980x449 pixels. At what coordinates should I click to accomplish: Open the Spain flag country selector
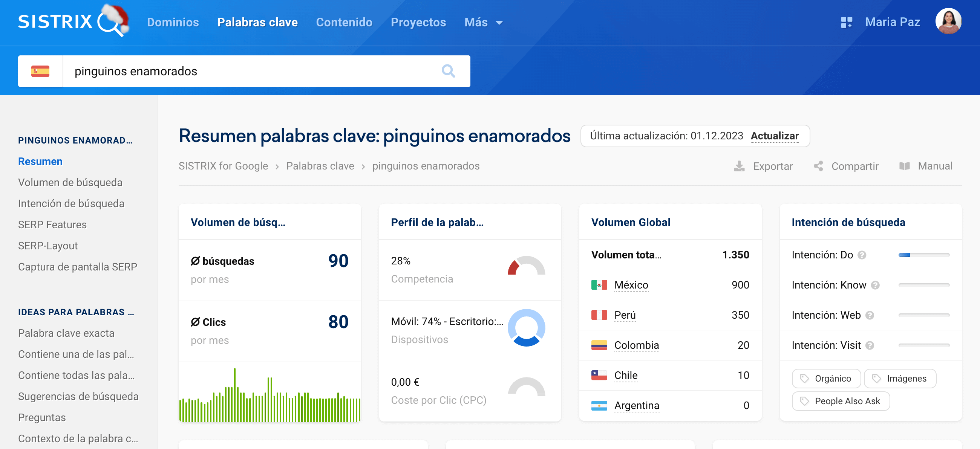pyautogui.click(x=40, y=71)
